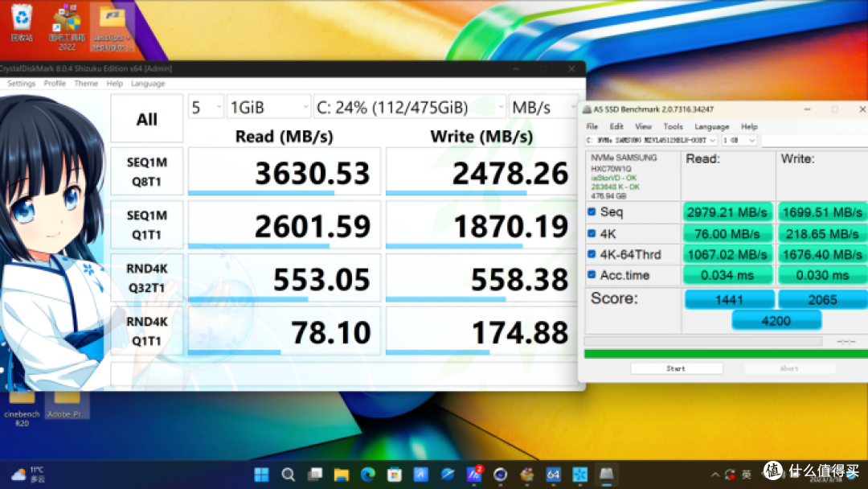The image size is (868, 489).
Task: Switch to AIDA64 via taskbar 64 icon
Action: tap(553, 475)
